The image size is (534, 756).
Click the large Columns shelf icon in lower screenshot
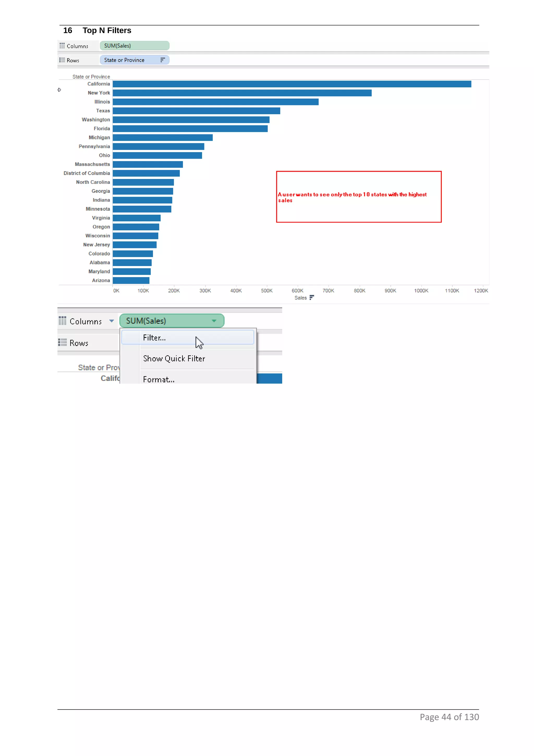(x=62, y=320)
